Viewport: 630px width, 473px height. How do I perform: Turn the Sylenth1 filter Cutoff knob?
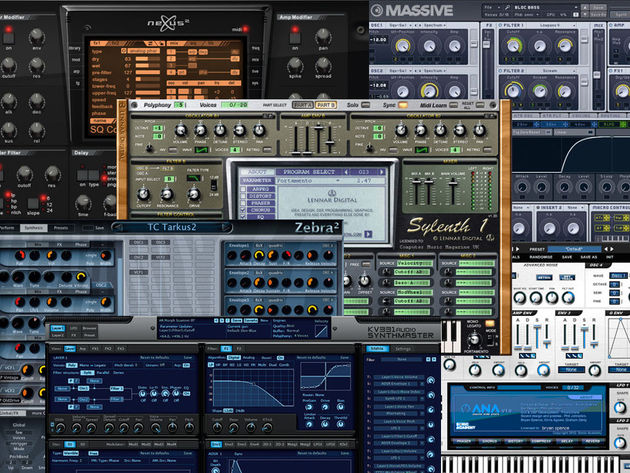click(x=144, y=194)
